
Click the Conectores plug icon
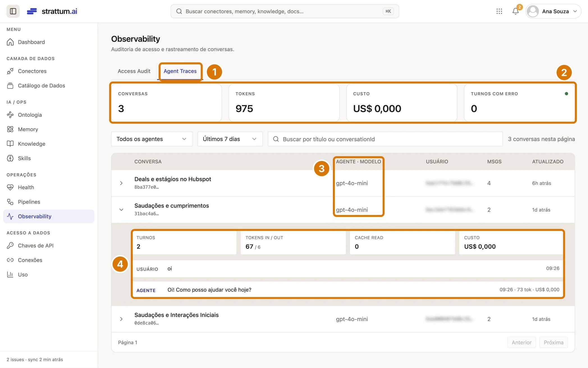coord(10,71)
